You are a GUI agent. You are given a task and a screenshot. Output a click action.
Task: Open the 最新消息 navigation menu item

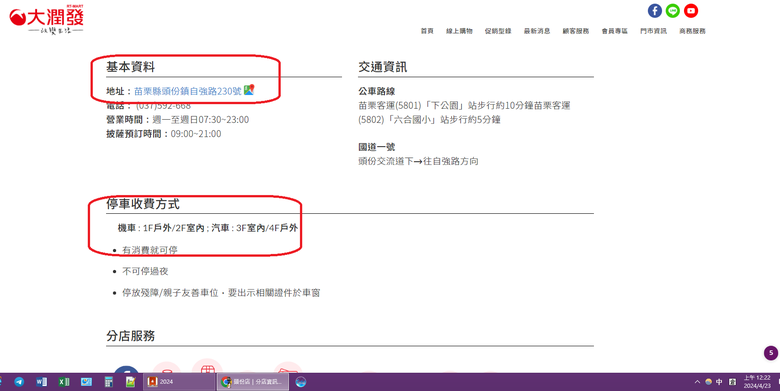pyautogui.click(x=537, y=31)
